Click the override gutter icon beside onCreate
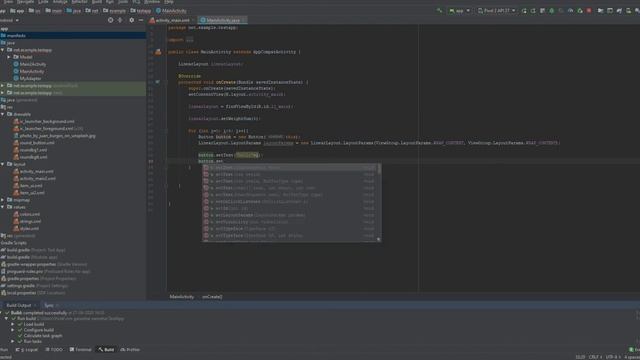The image size is (640, 360). [x=158, y=82]
